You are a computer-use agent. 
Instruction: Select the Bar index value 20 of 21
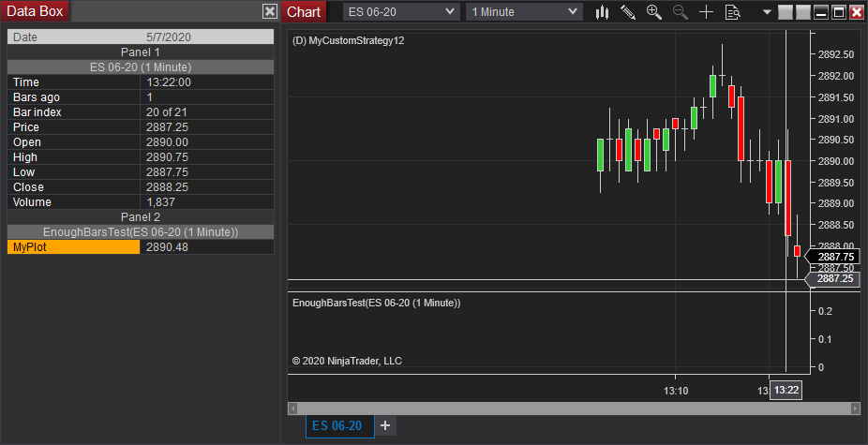(167, 111)
